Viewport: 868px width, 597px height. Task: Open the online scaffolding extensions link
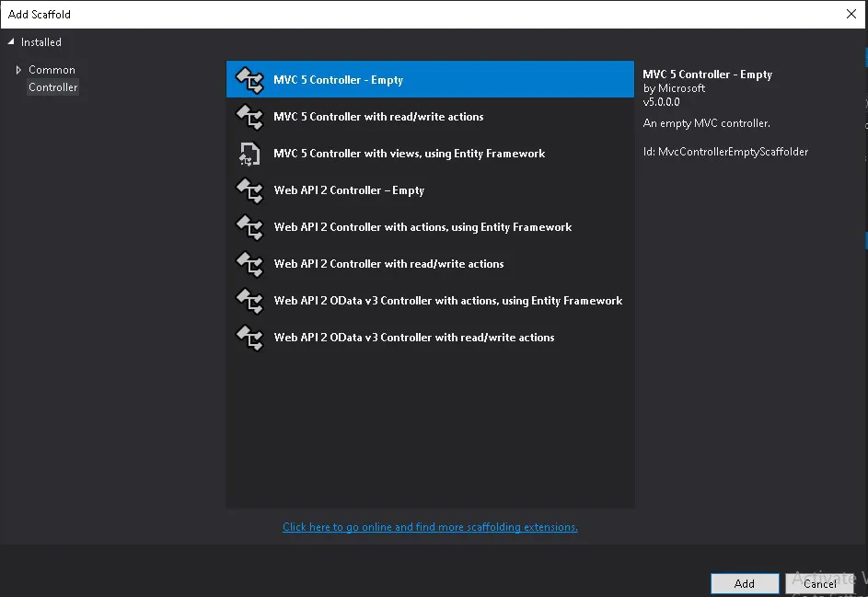430,527
